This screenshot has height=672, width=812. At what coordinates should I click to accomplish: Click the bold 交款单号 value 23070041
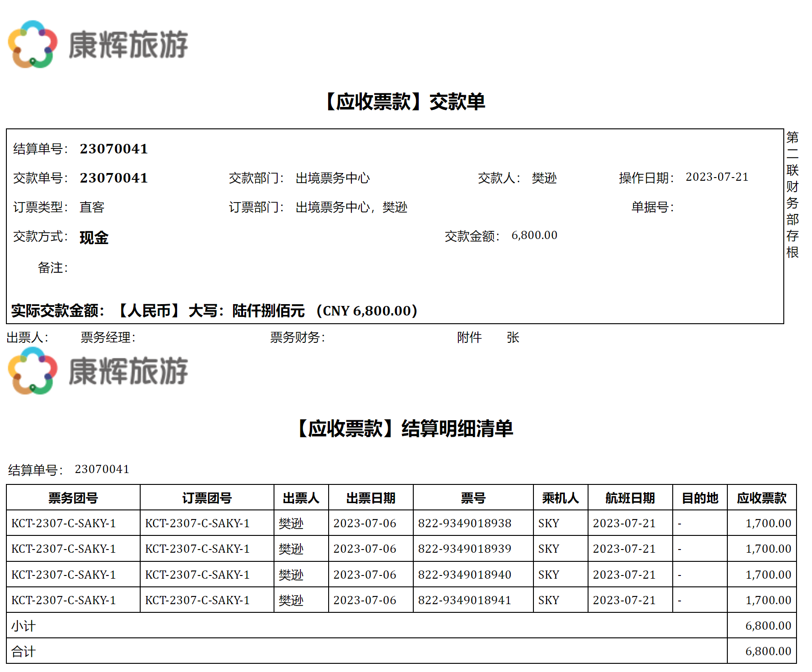point(114,178)
